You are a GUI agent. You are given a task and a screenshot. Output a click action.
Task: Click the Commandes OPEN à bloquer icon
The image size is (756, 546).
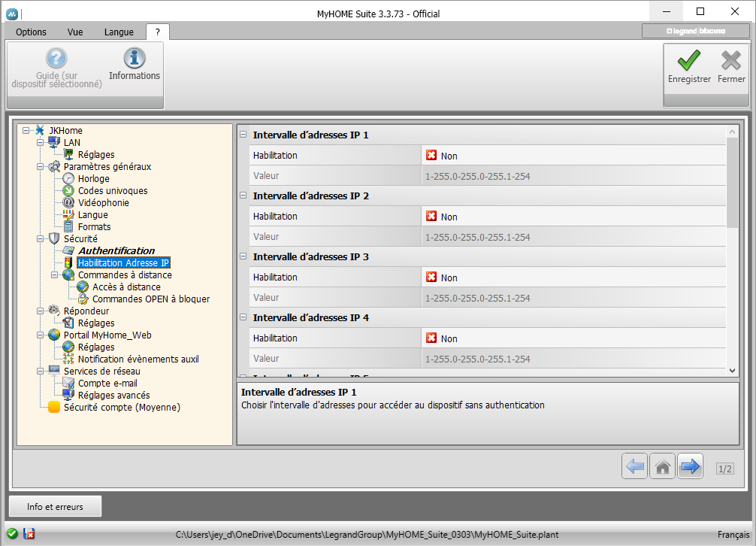coord(83,299)
